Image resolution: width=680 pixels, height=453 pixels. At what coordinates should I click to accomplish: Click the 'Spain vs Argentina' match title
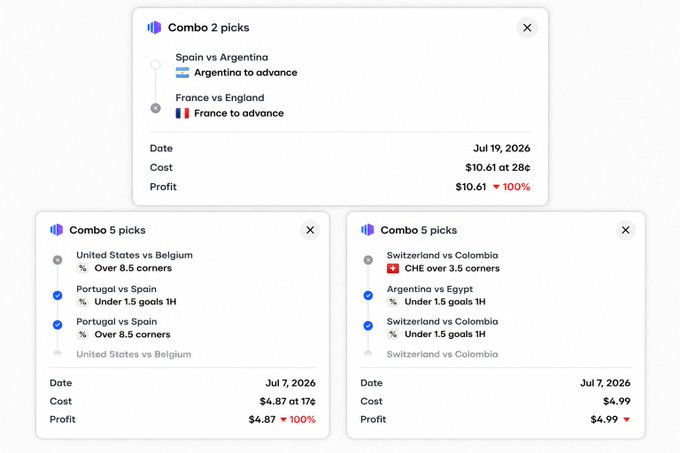click(x=222, y=57)
